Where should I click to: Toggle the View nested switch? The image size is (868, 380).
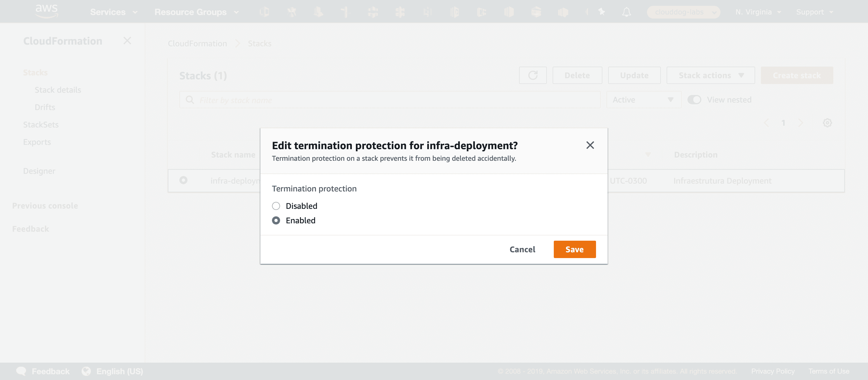[694, 100]
